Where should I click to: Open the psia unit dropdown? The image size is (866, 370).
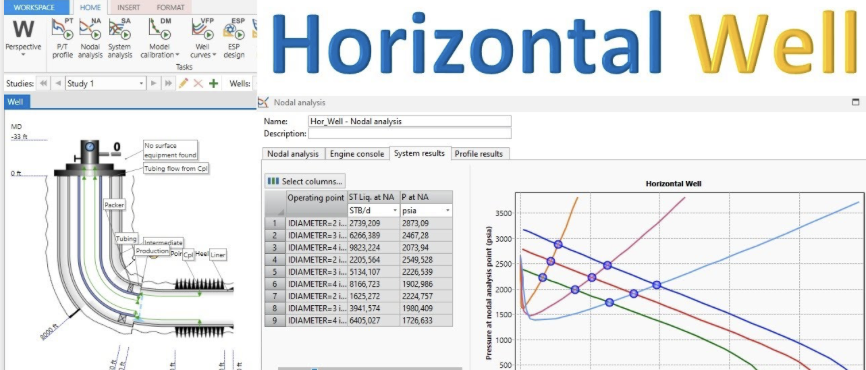tap(426, 210)
